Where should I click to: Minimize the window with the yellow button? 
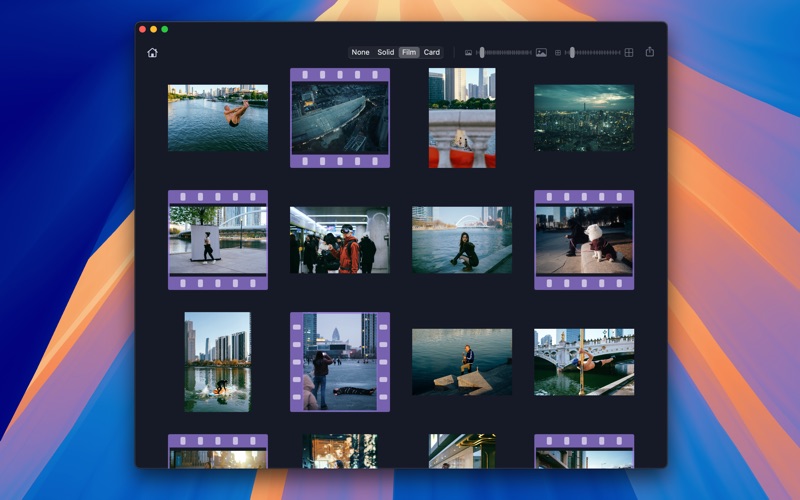(x=154, y=29)
